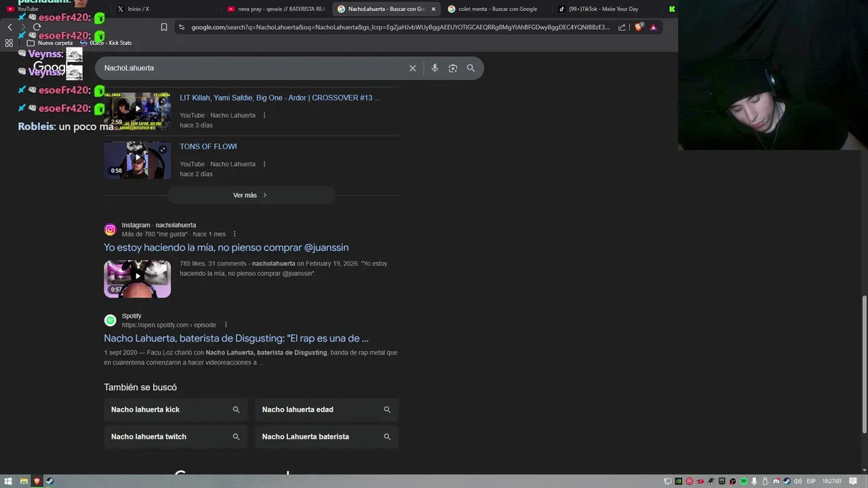Search 'Nacho Lahuerta baterista' suggestion
The height and width of the screenshot is (488, 868).
[x=327, y=436]
